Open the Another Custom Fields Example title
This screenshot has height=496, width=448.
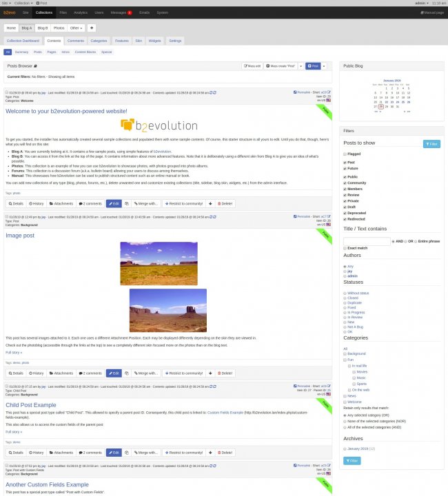pyautogui.click(x=47, y=484)
